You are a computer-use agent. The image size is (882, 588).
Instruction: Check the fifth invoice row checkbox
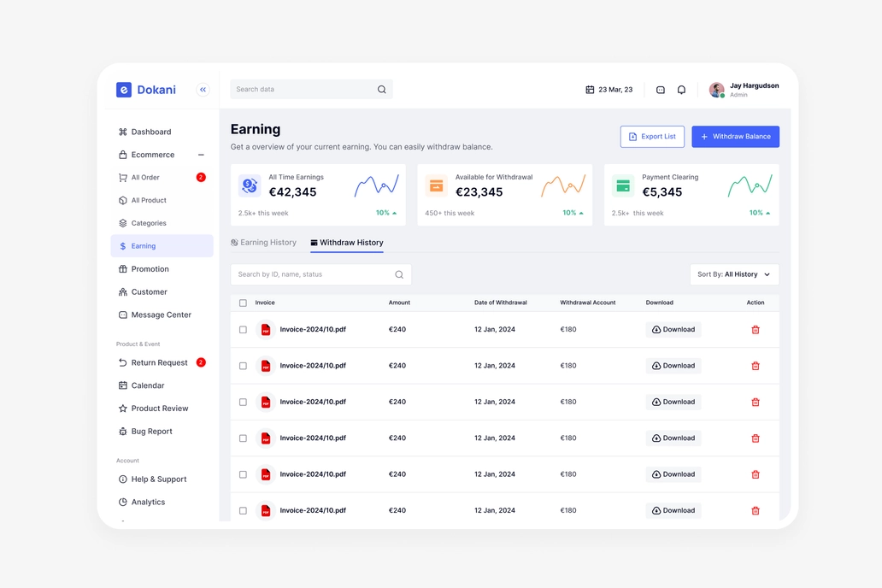coord(243,474)
